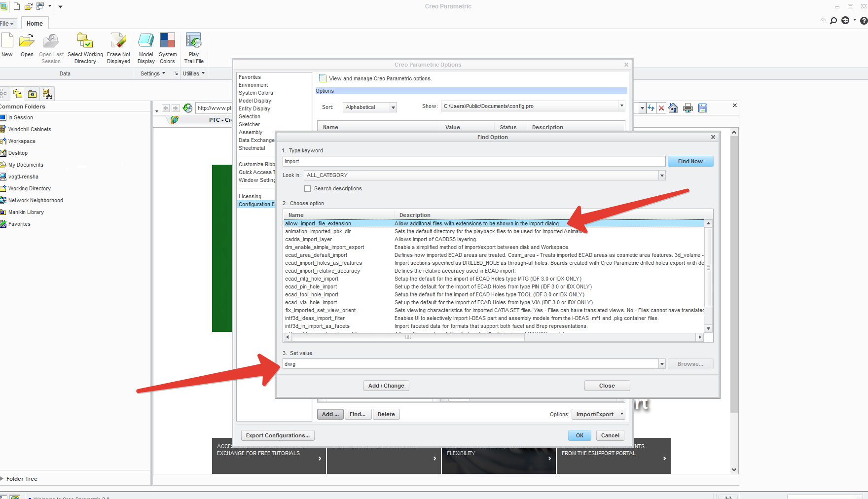
Task: Click Close in the Find Option dialog
Action: tap(607, 386)
